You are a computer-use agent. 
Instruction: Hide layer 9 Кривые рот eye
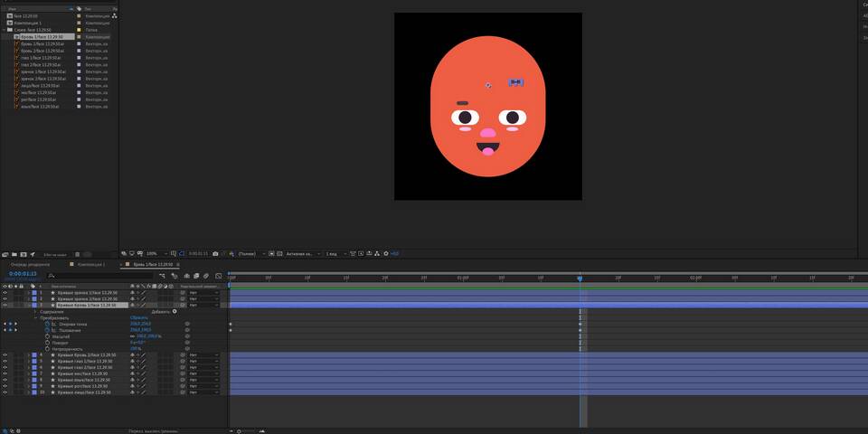click(5, 386)
